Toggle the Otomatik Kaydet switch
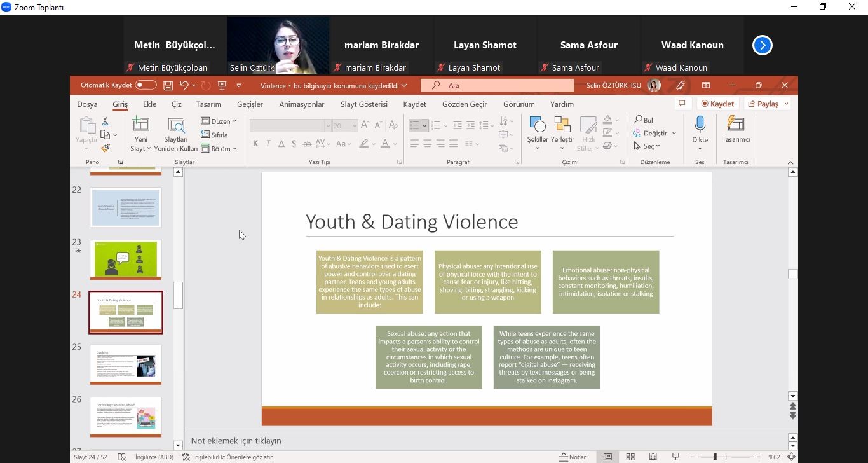Screen dimensions: 868x463 (146, 85)
